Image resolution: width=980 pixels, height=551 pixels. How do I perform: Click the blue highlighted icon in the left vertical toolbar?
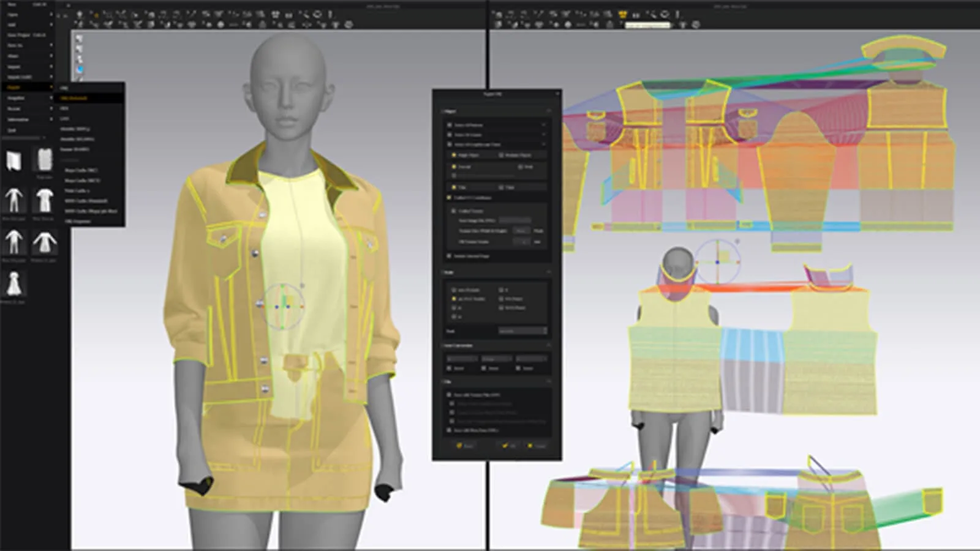point(80,69)
